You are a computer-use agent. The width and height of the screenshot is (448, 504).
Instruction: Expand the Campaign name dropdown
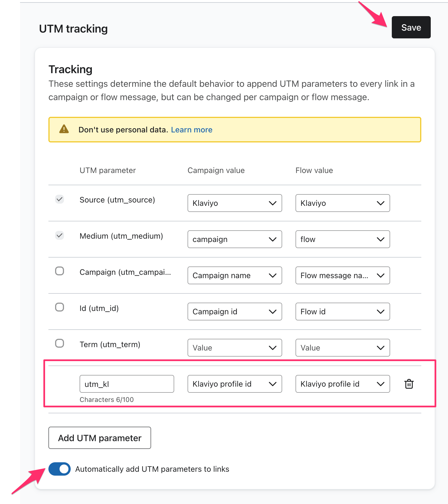tap(235, 275)
